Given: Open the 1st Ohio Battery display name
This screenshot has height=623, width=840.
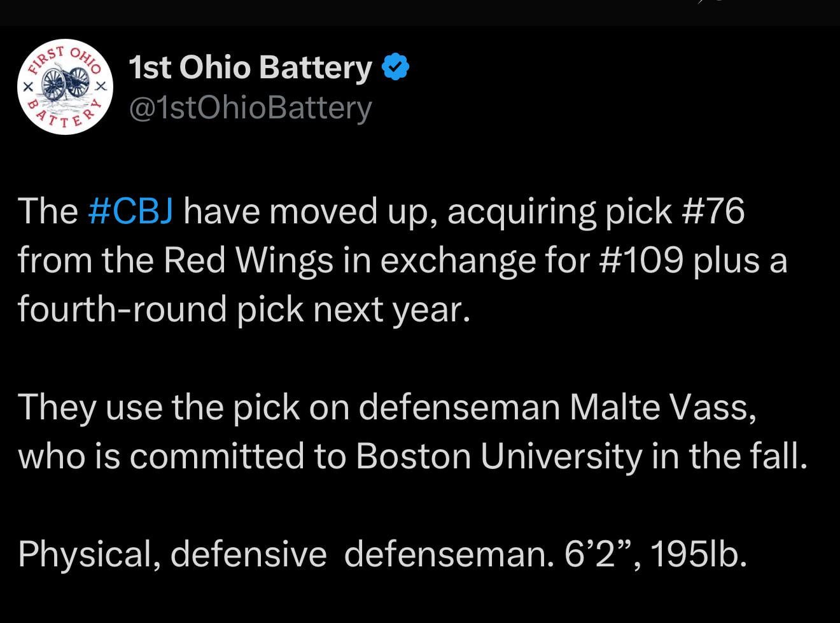Looking at the screenshot, I should pos(249,66).
